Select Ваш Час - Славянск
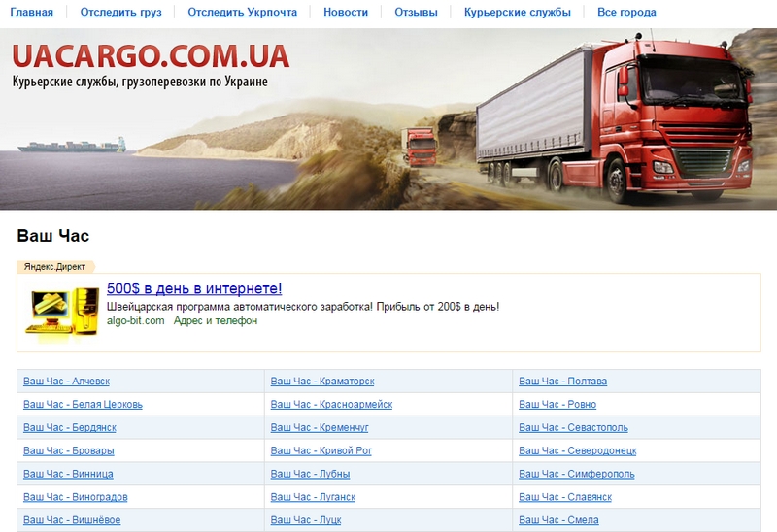 565,497
